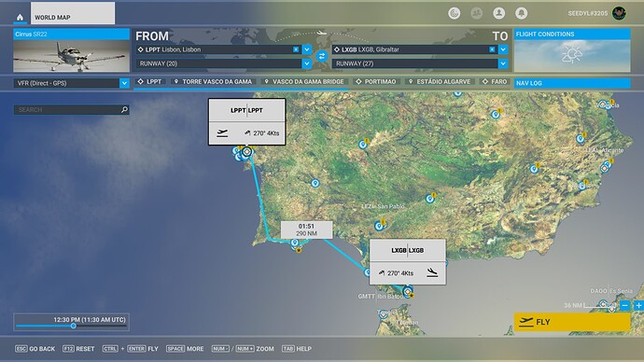Expand the departure airport dropdown
Image resolution: width=644 pixels, height=362 pixels.
(x=307, y=49)
